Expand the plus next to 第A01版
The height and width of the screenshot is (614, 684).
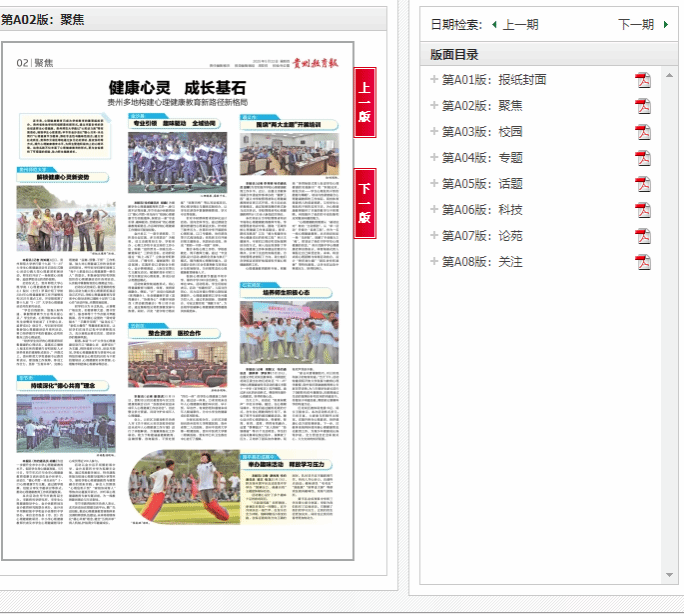[x=434, y=79]
